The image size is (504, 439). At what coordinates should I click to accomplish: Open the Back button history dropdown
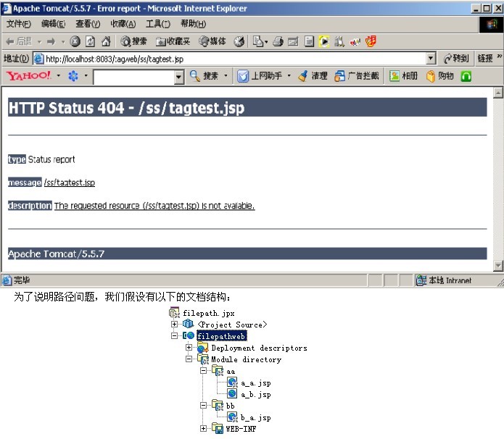click(x=40, y=42)
